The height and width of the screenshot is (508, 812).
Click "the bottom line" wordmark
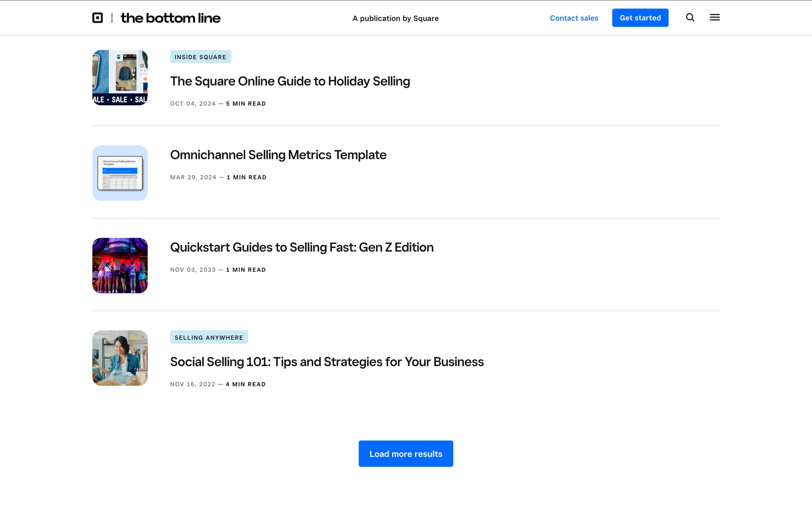point(170,18)
